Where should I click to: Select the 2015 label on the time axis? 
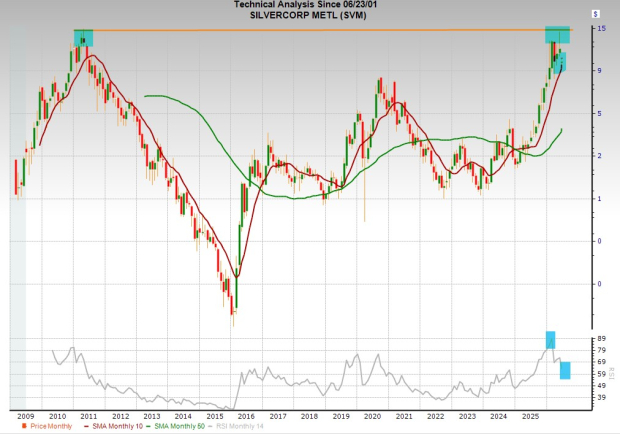(215, 416)
